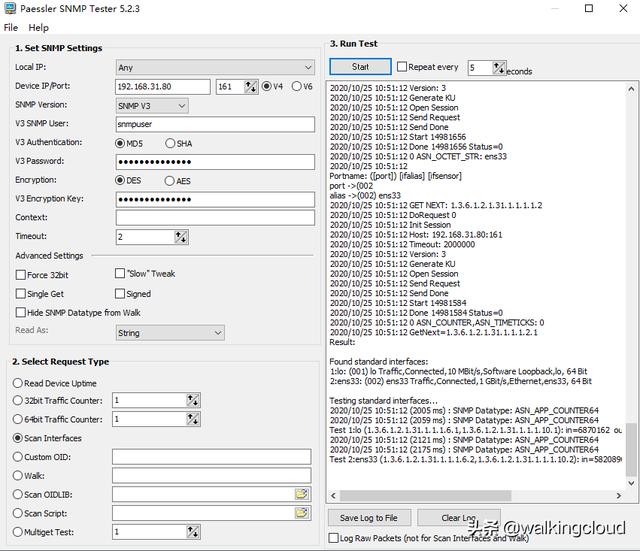Click the Paessler SNMP Tester app icon
The height and width of the screenshot is (551, 640).
coord(10,8)
